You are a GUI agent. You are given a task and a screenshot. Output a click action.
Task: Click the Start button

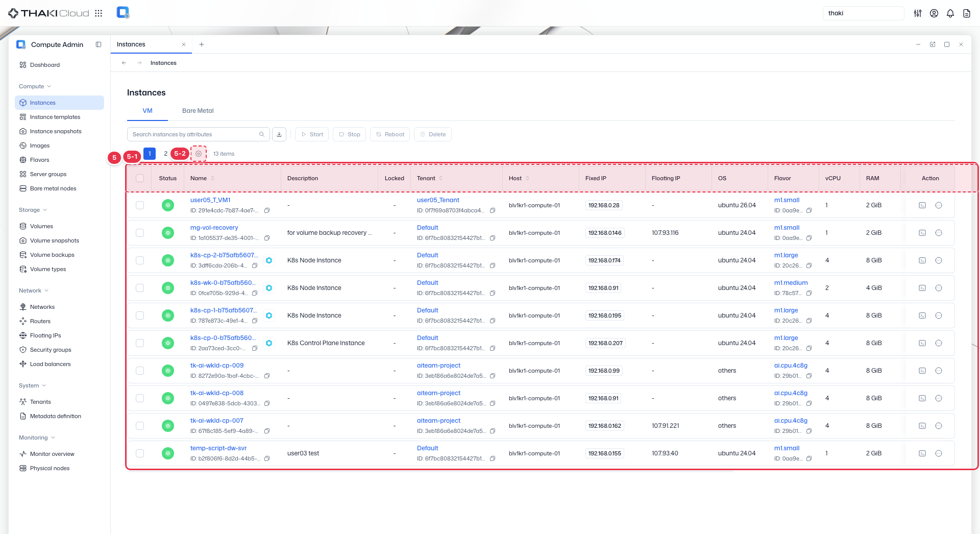[x=312, y=134]
